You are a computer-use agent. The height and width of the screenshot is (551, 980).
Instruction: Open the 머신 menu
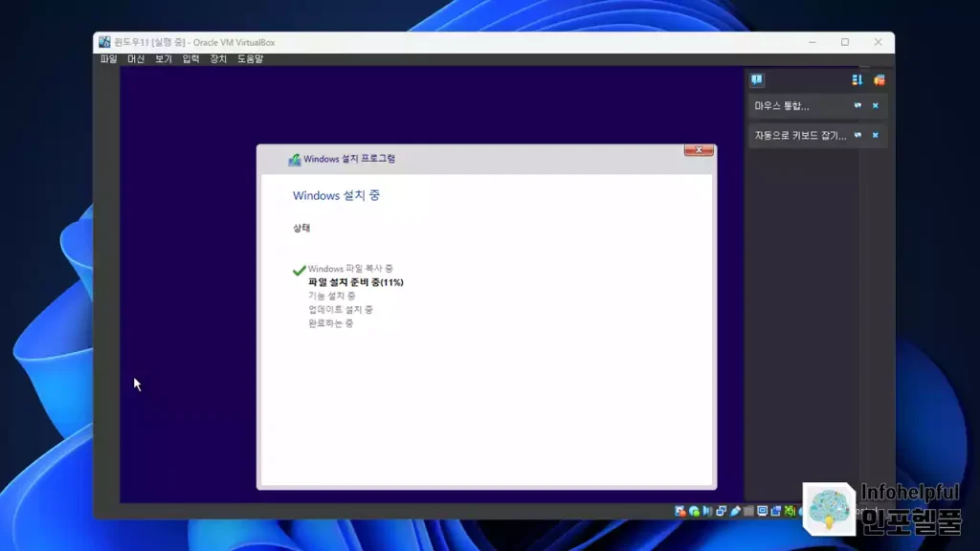click(x=136, y=58)
